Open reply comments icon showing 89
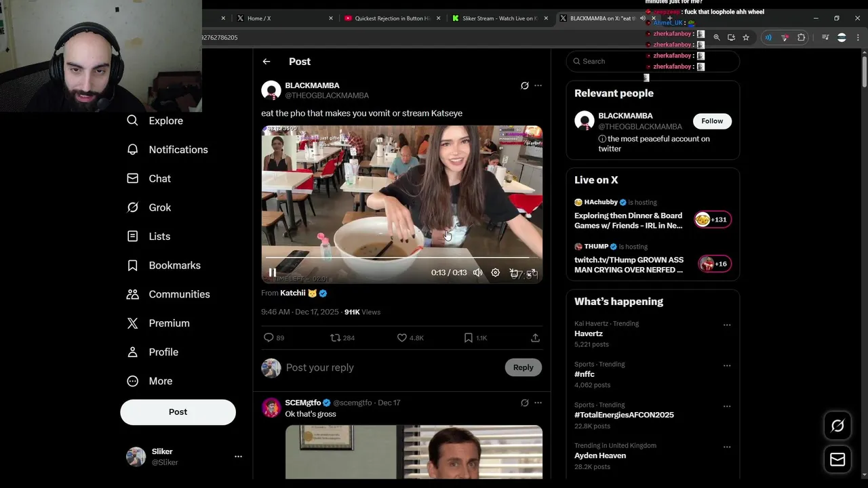The width and height of the screenshot is (868, 488). [273, 338]
